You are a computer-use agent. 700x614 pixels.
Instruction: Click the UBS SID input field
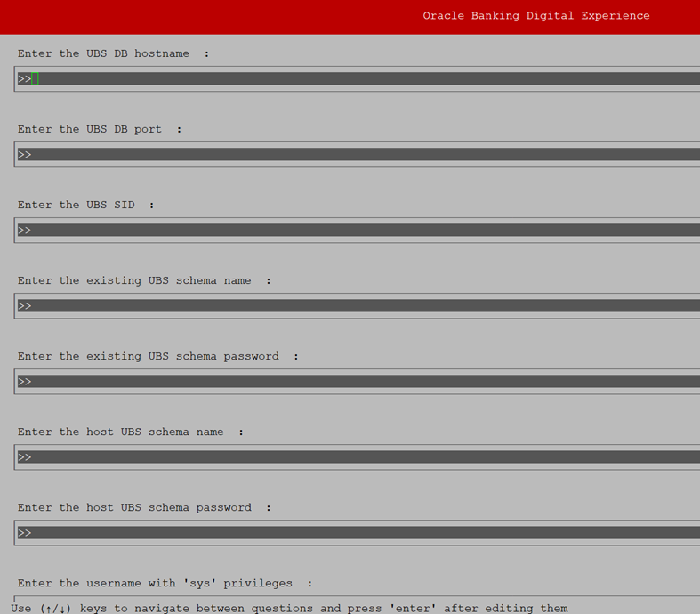358,230
